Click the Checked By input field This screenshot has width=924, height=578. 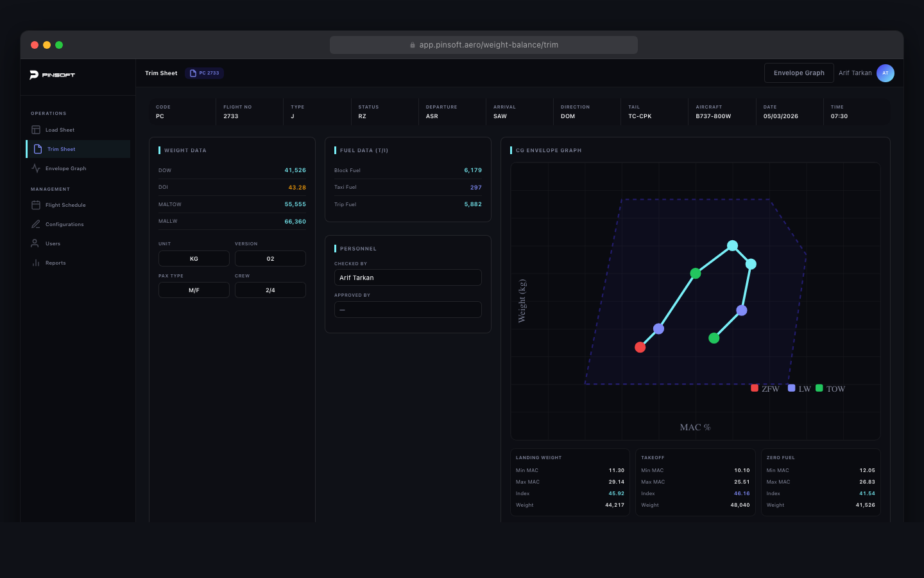tap(407, 277)
